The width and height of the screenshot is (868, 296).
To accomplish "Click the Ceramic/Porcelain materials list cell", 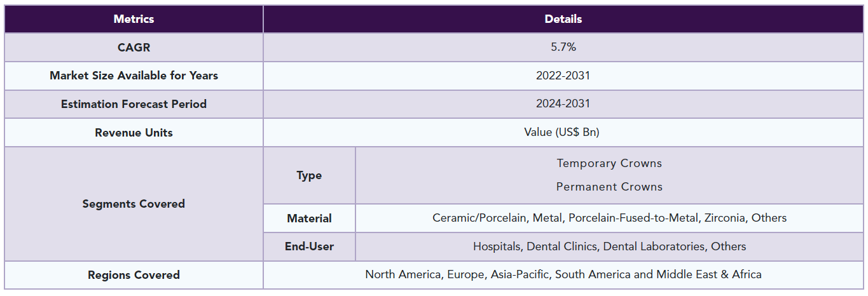I will [609, 218].
